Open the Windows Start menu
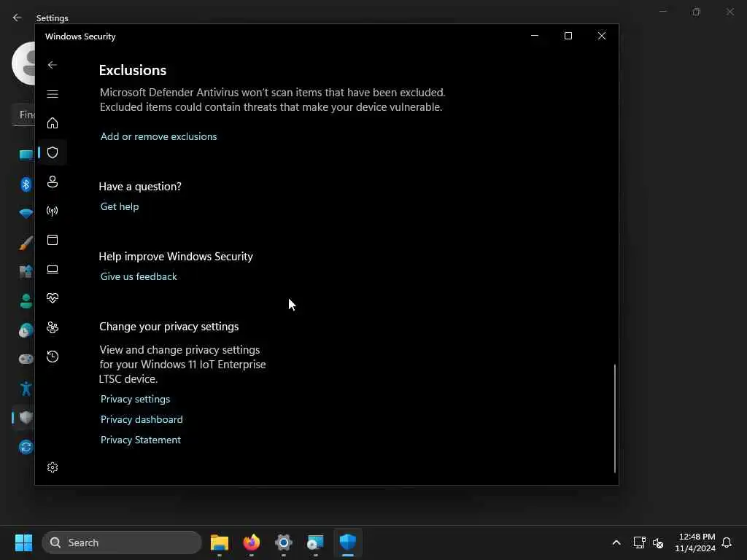This screenshot has height=560, width=747. [23, 542]
